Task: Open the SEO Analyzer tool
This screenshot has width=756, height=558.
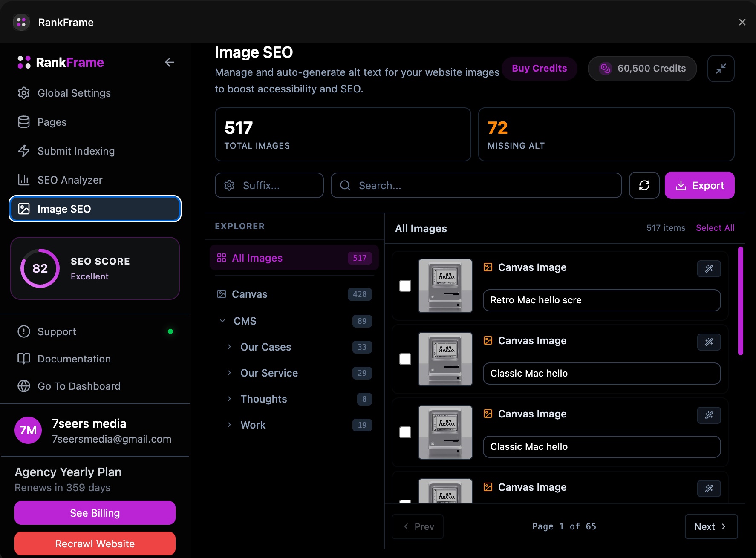Action: tap(69, 180)
